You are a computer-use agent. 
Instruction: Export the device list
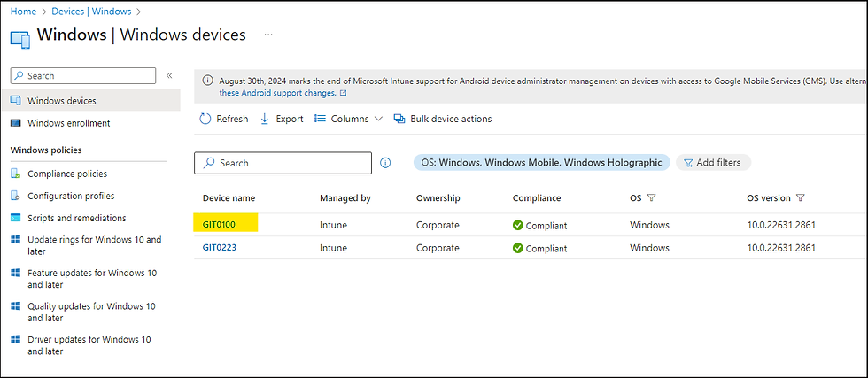click(x=282, y=119)
